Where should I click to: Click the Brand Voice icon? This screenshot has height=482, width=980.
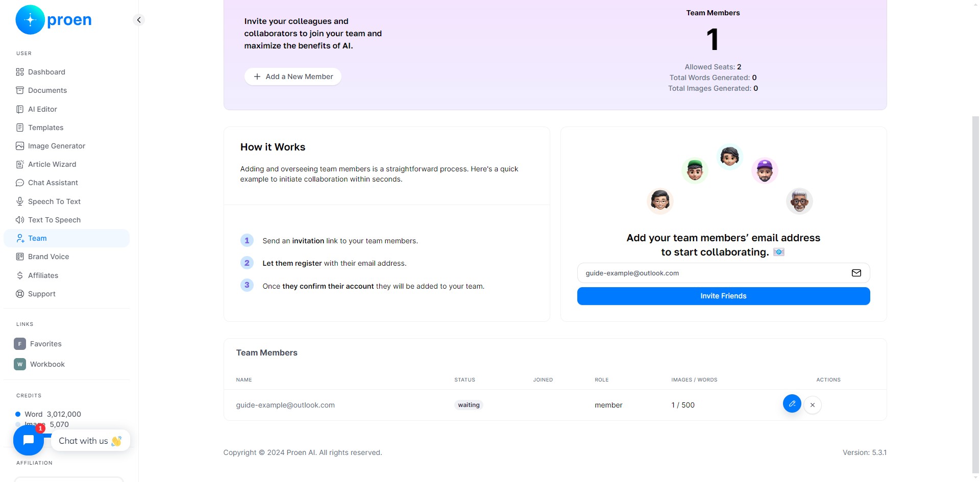point(20,257)
